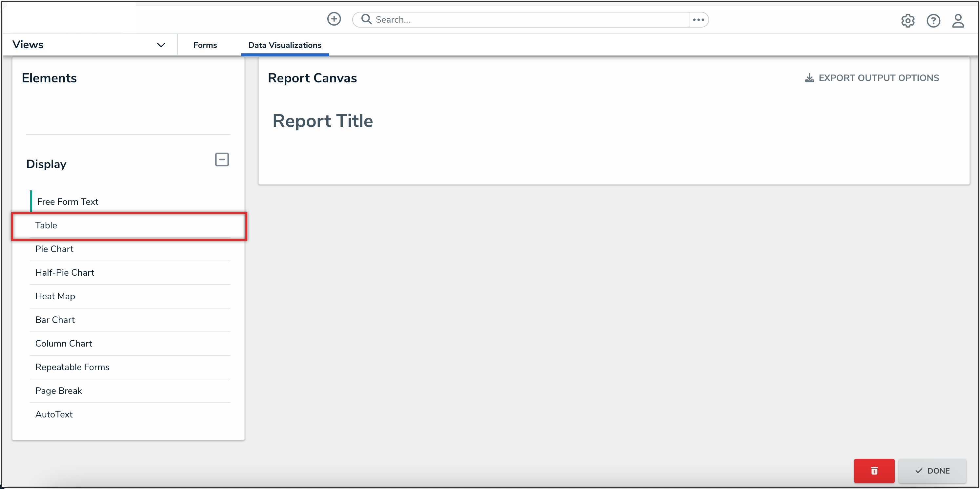Click the DONE button
Viewport: 980px width, 489px height.
click(932, 470)
